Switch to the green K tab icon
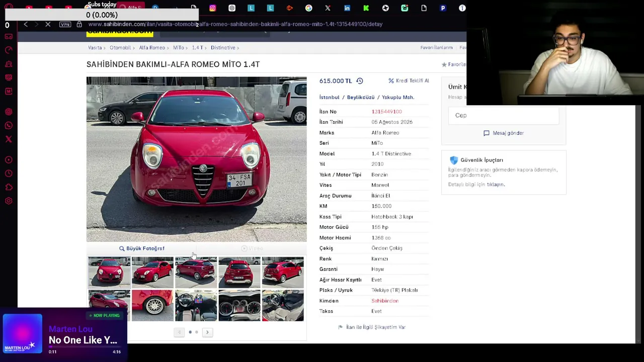Screen dimensions: 644x362 pos(366,8)
